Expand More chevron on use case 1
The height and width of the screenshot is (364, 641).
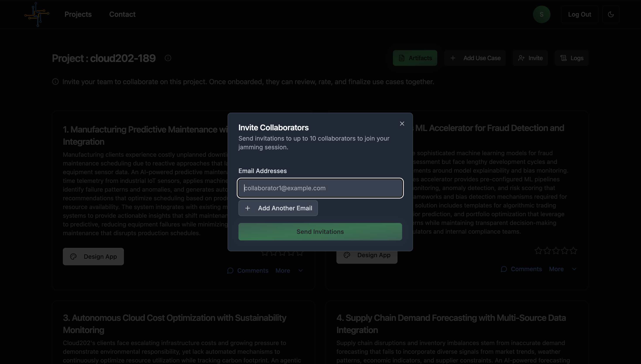tap(300, 270)
